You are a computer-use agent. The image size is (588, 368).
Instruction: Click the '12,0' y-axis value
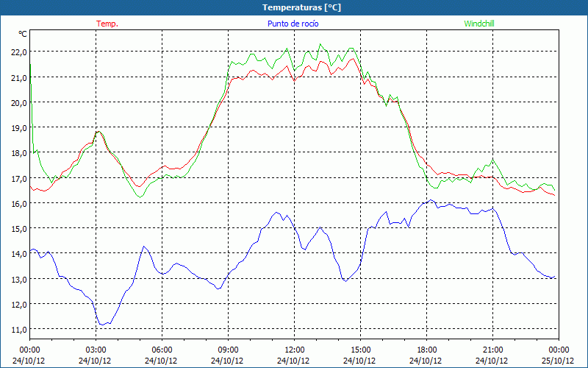(19, 304)
